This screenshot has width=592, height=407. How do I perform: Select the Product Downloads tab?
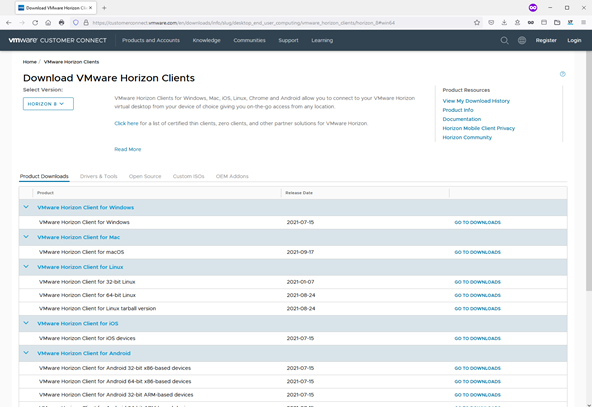click(44, 176)
